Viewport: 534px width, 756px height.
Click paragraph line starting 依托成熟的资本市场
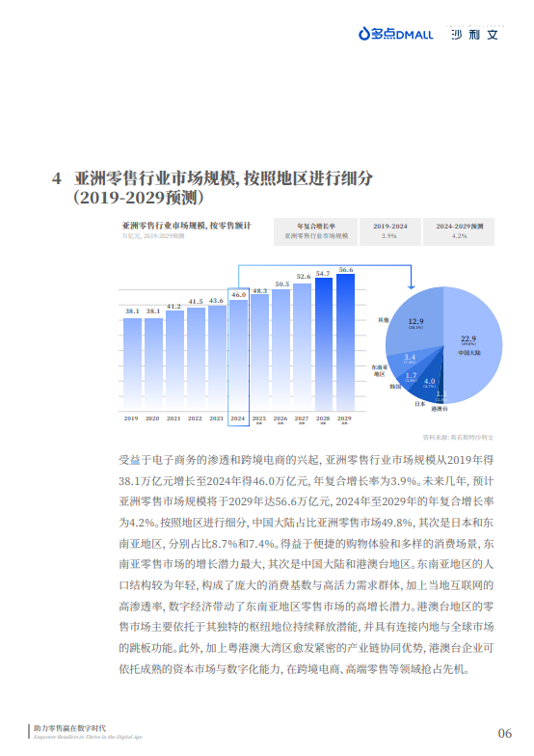coord(294,669)
